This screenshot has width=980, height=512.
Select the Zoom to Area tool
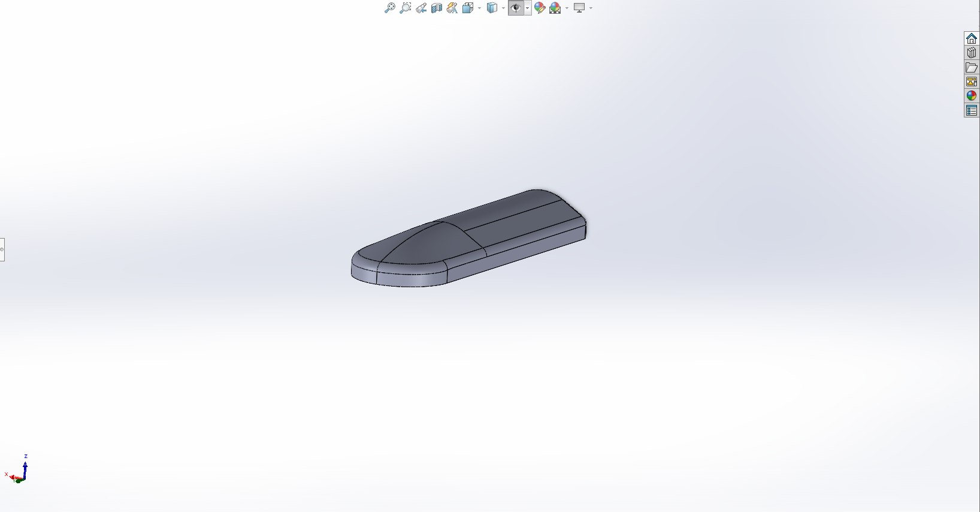[x=406, y=8]
